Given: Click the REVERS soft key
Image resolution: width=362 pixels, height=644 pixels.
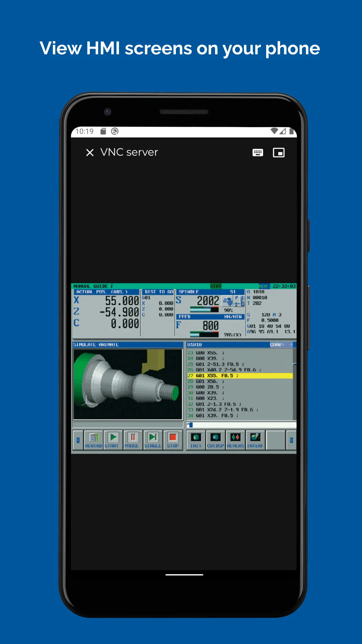Looking at the screenshot, I should pos(235,440).
